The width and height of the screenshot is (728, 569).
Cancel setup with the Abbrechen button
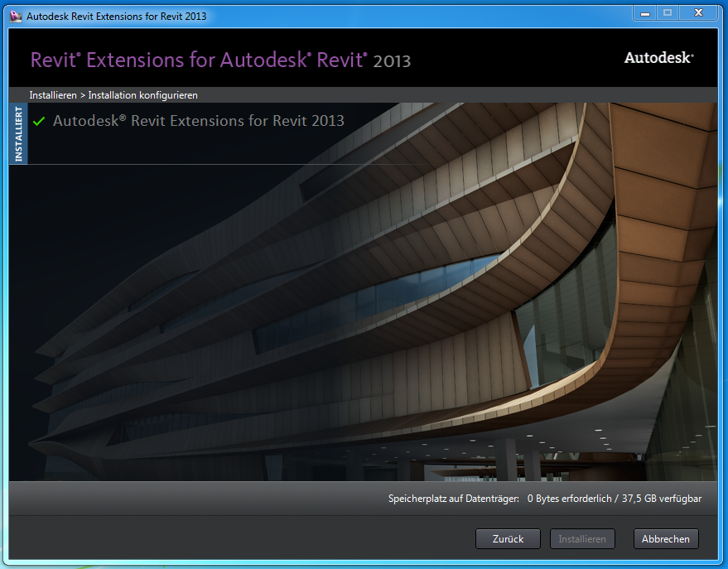[x=665, y=539]
